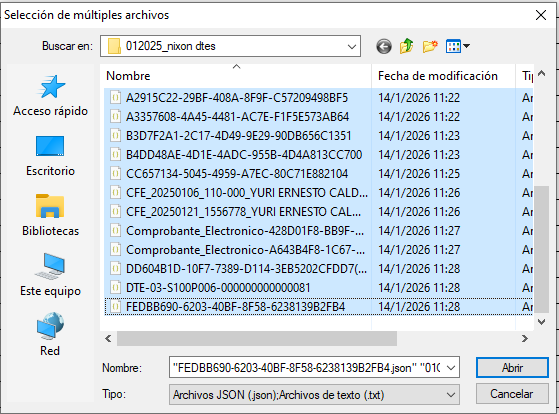Select file CC657134-5045-4959-A7EC-80C71E882104

[237, 174]
